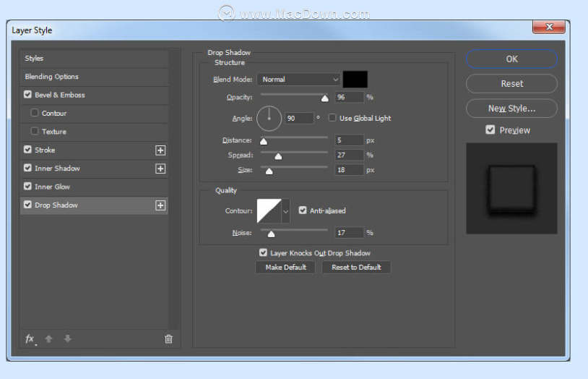This screenshot has width=588, height=379.
Task: Open the Inner Glow settings row
Action: 94,187
